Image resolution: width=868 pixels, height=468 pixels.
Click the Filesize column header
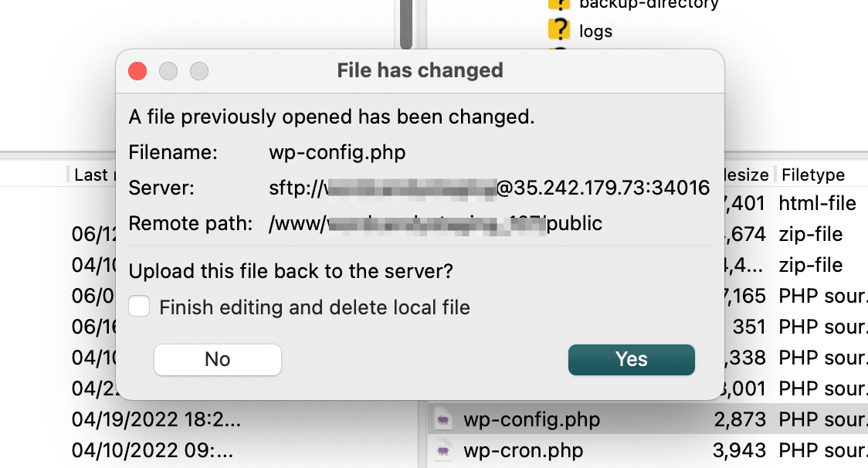coord(746,175)
